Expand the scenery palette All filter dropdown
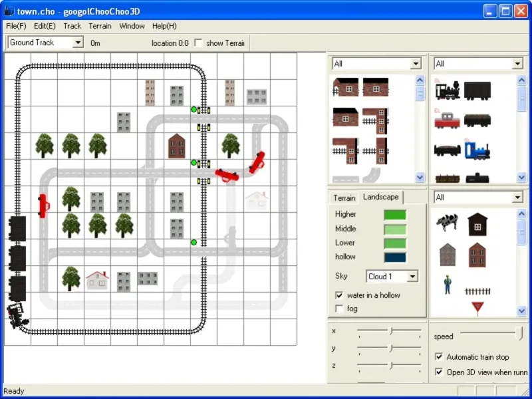Image resolution: width=532 pixels, height=399 pixels. click(x=517, y=197)
